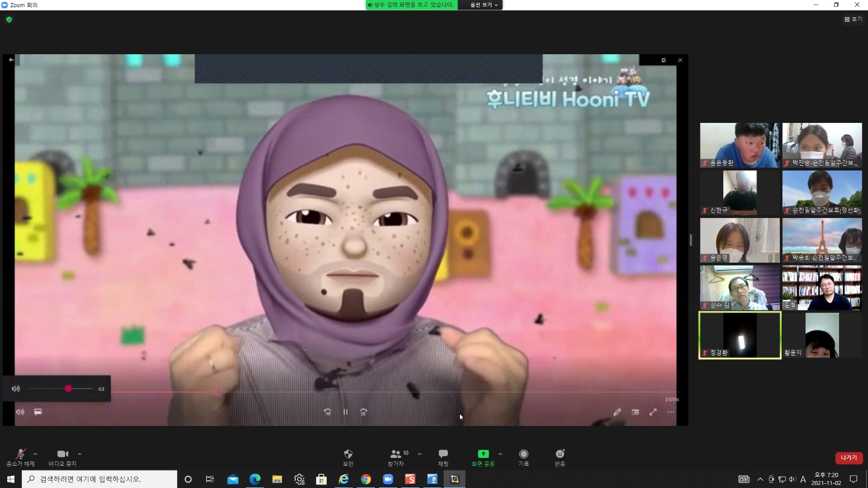Open Internet Explorer from taskbar
868x488 pixels.
344,479
